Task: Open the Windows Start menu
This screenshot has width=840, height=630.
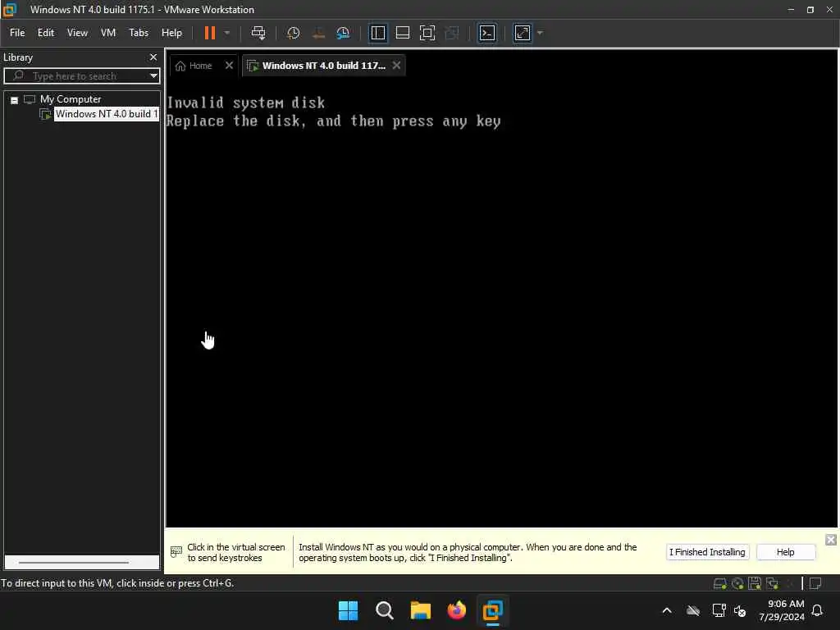Action: (x=348, y=610)
